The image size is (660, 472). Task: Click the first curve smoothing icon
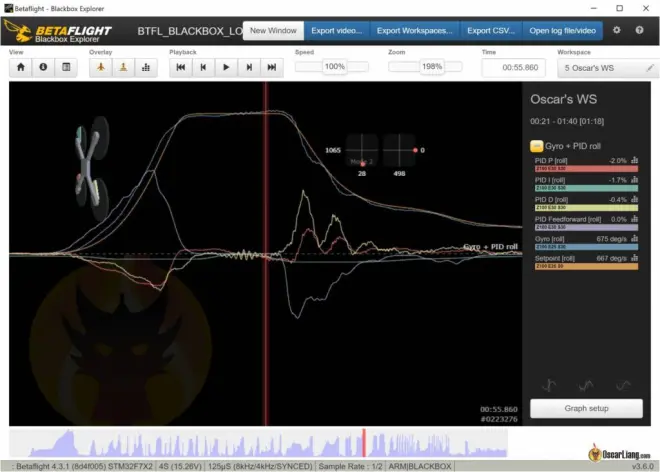pyautogui.click(x=549, y=385)
